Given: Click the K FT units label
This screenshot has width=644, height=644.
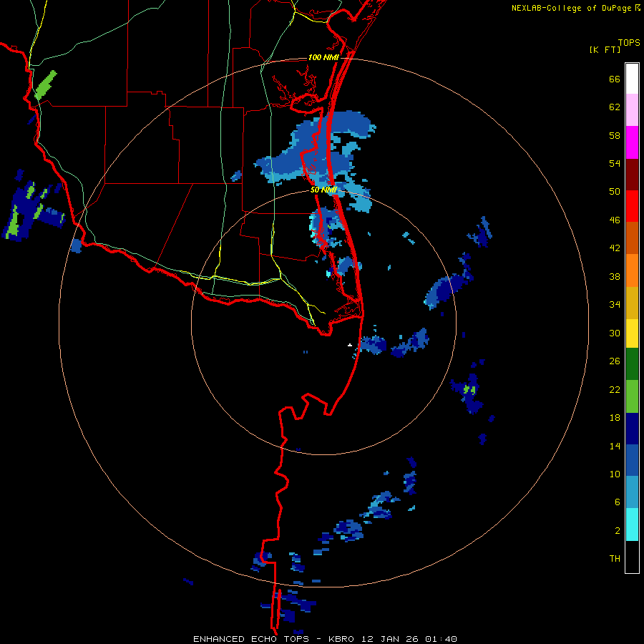Looking at the screenshot, I should [605, 49].
